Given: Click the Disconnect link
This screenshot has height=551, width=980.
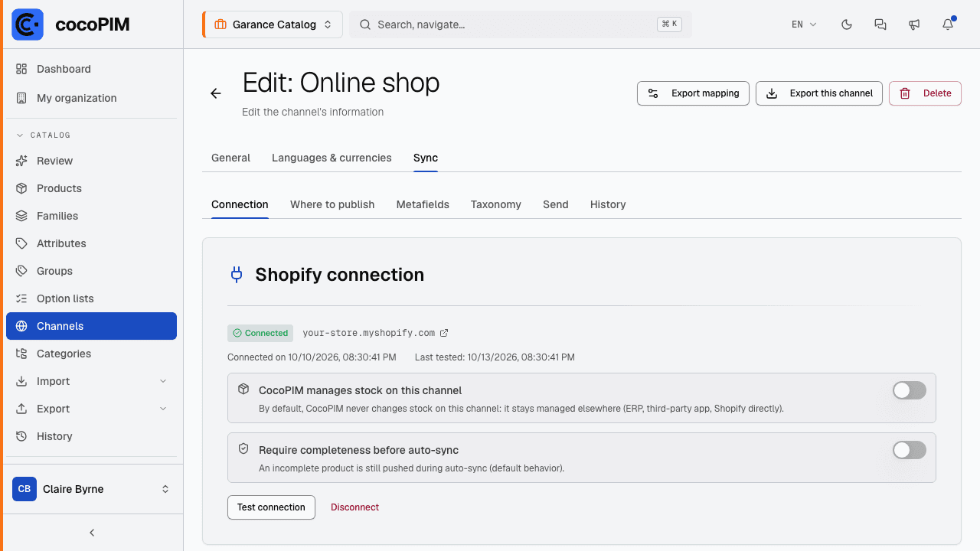Looking at the screenshot, I should [x=354, y=507].
